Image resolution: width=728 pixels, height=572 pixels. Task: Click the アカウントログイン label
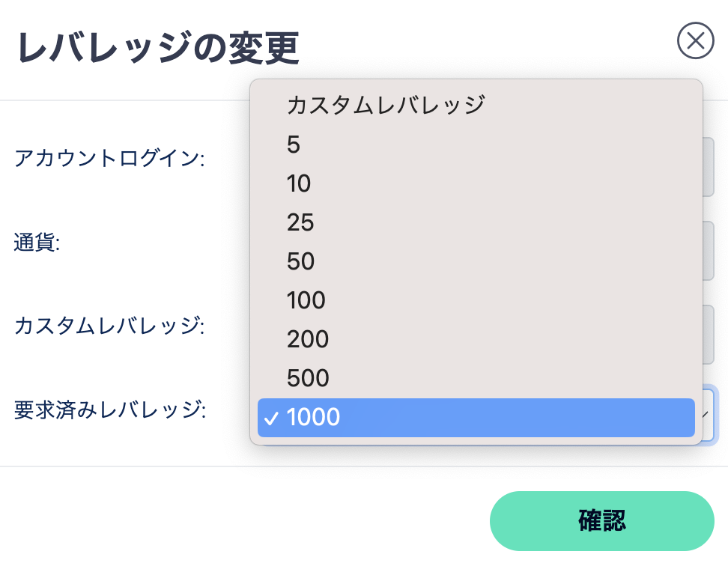109,158
